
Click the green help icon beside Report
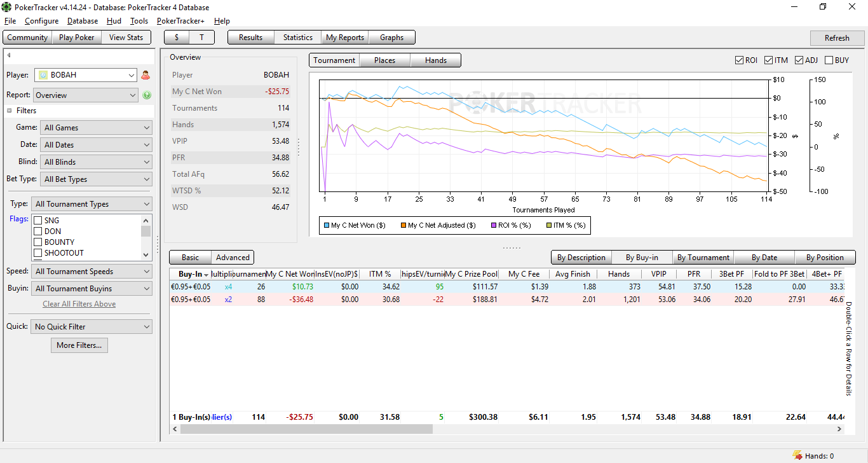(x=147, y=95)
